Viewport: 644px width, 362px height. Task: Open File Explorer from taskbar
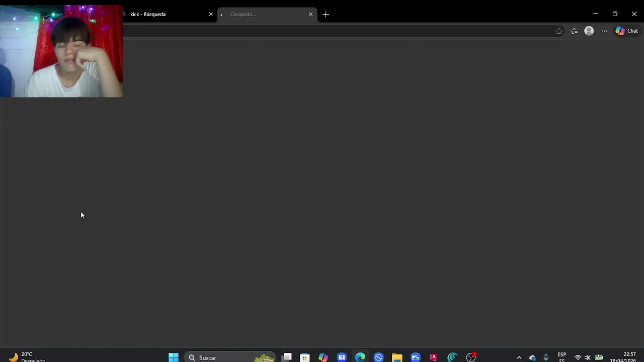[397, 357]
